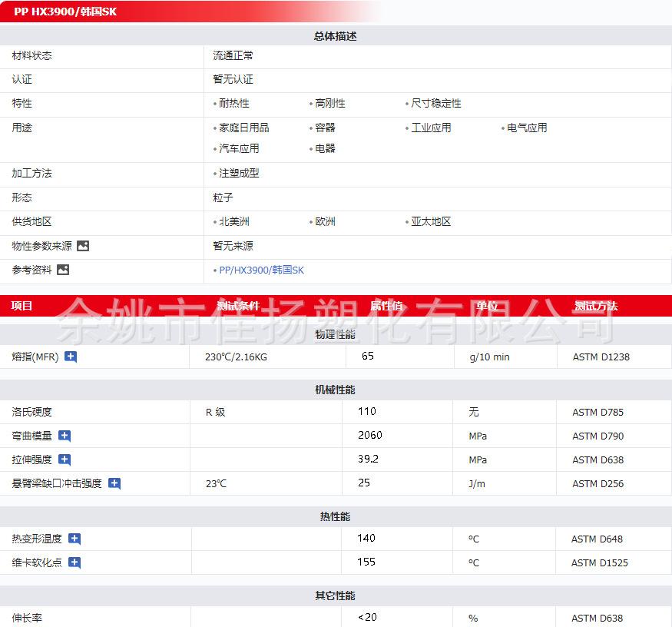Screen dimensions: 672x627
Task: Click the 汽车应用 usage item
Action: [239, 149]
